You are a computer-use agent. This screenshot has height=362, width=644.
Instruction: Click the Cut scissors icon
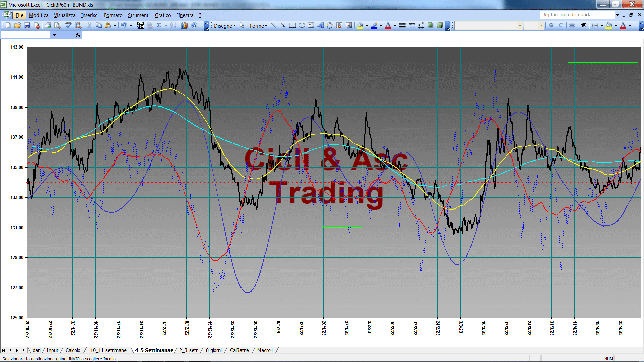click(x=89, y=26)
